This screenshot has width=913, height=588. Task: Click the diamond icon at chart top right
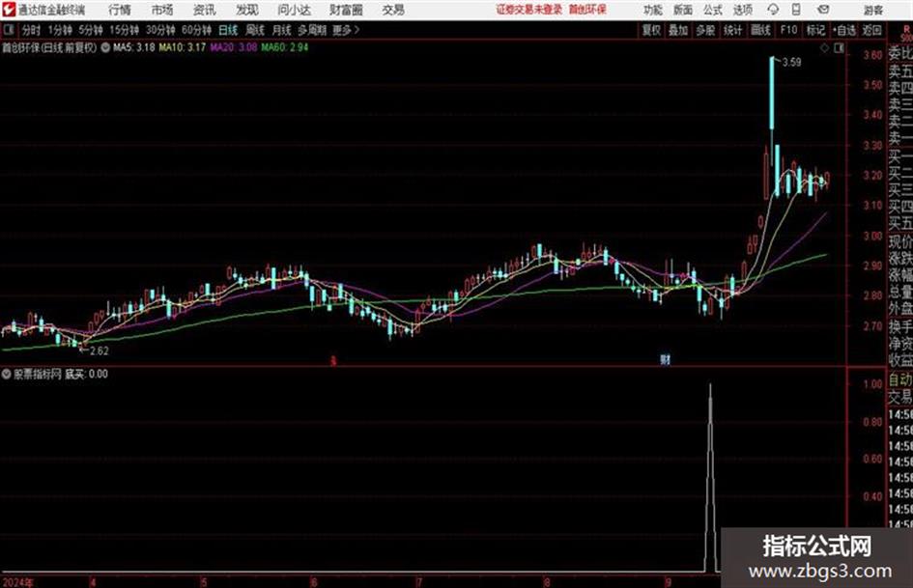[x=824, y=48]
